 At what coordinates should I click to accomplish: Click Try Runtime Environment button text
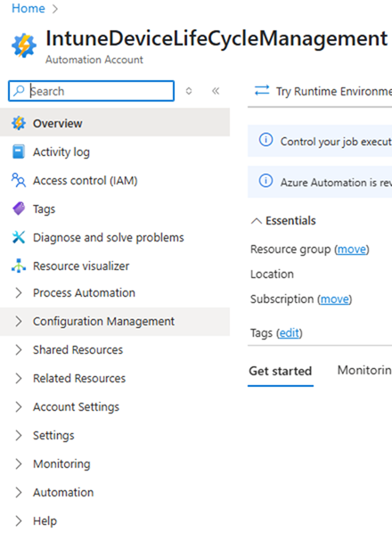(334, 91)
